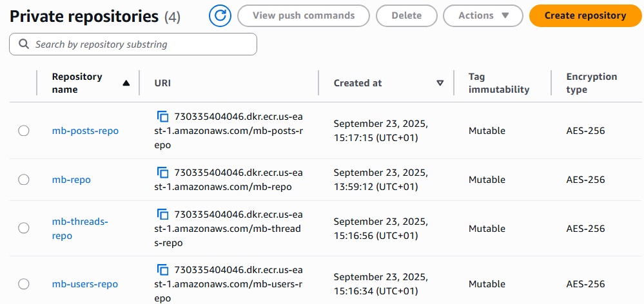This screenshot has height=304, width=644.
Task: Click the Encryption type column header
Action: (591, 83)
